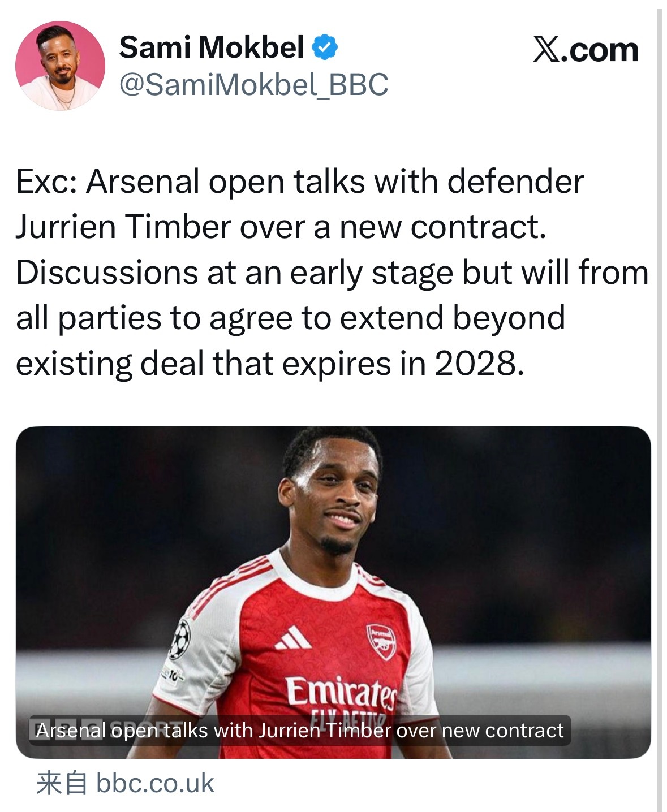The image size is (667, 812).
Task: Click the ".com" text beside X logo
Action: tap(603, 50)
